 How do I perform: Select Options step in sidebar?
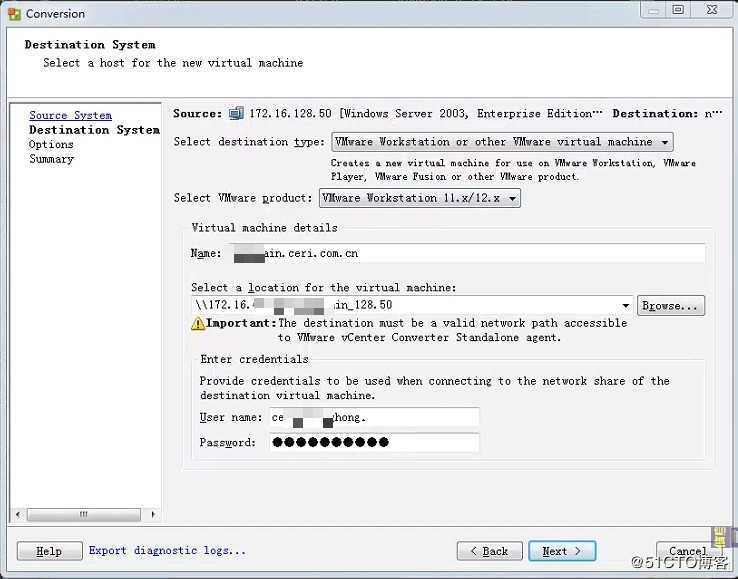(51, 145)
